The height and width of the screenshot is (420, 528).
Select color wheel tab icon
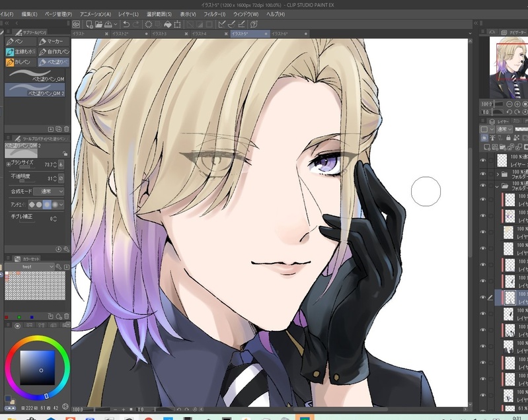click(x=17, y=326)
